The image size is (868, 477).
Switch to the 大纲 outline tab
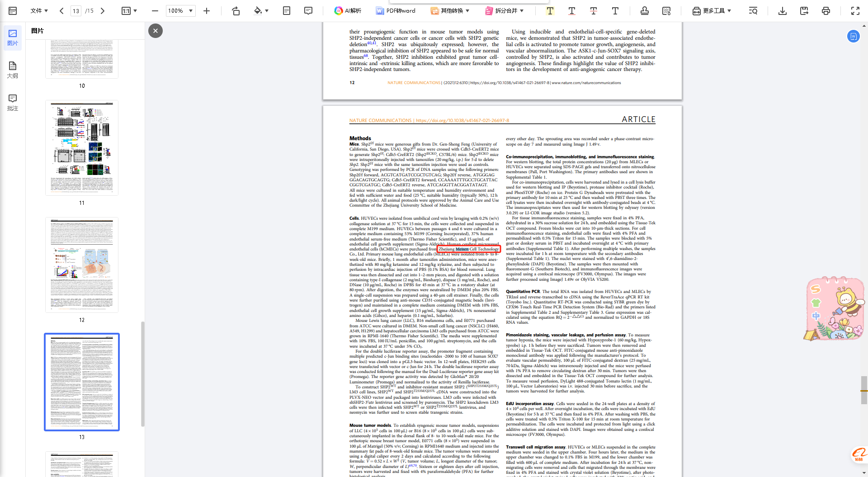click(x=13, y=70)
